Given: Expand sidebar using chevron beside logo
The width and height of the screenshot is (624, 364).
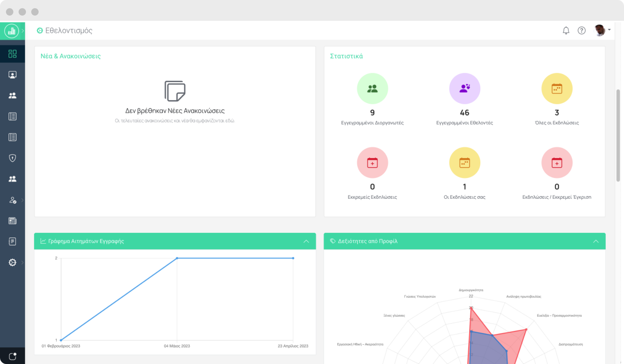Looking at the screenshot, I should 23,31.
